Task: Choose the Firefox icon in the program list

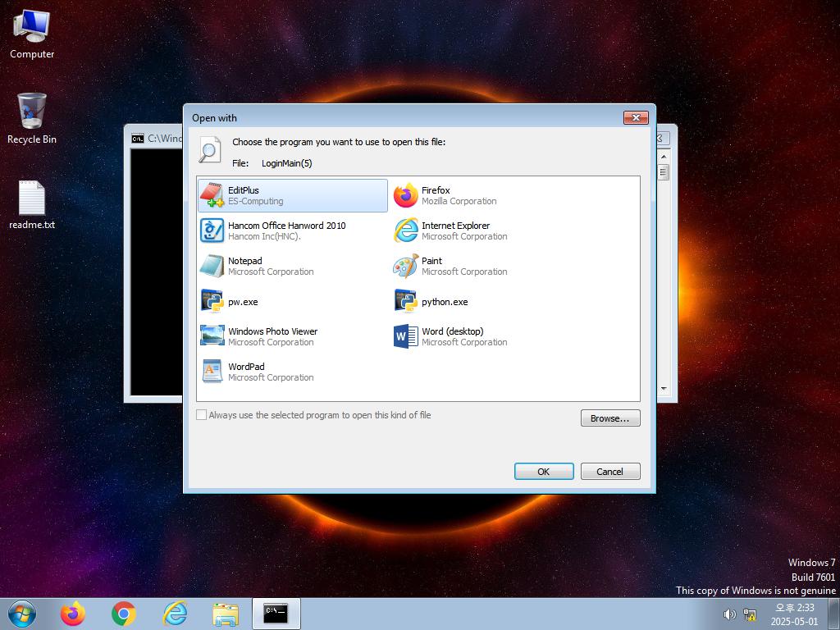Action: click(x=405, y=195)
